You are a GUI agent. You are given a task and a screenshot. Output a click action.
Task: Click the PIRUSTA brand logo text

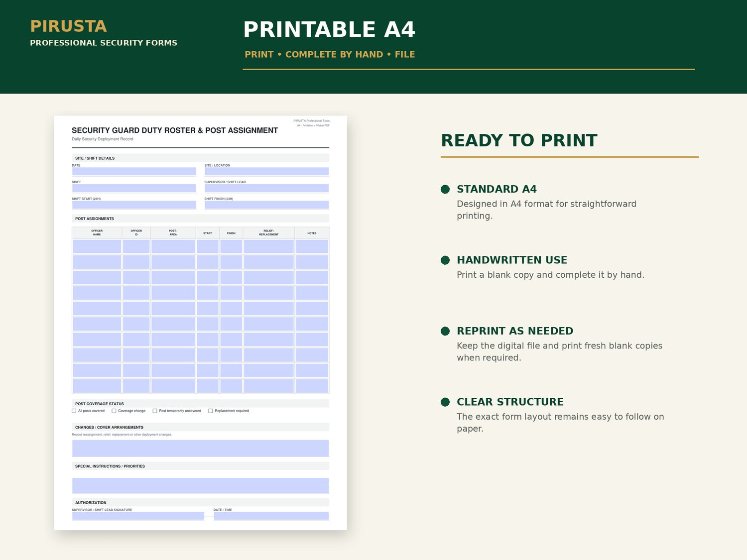coord(69,26)
